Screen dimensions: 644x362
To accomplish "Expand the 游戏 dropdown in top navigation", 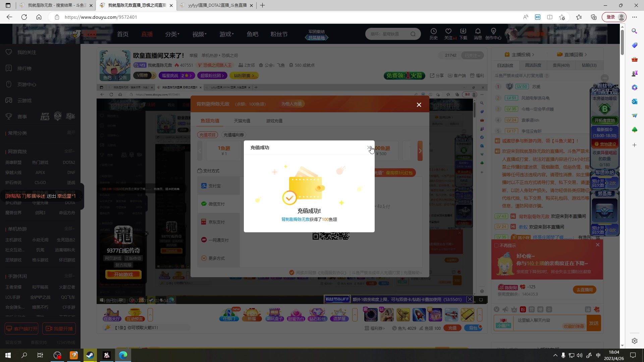I will coord(226,34).
